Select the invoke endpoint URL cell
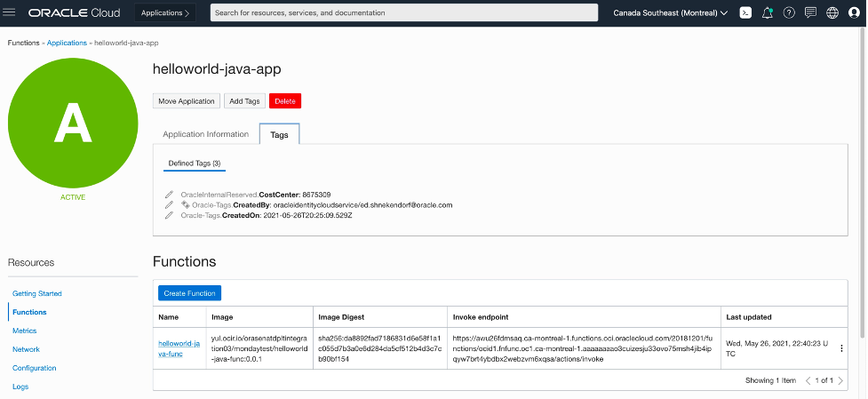Image resolution: width=868 pixels, height=399 pixels. 583,348
